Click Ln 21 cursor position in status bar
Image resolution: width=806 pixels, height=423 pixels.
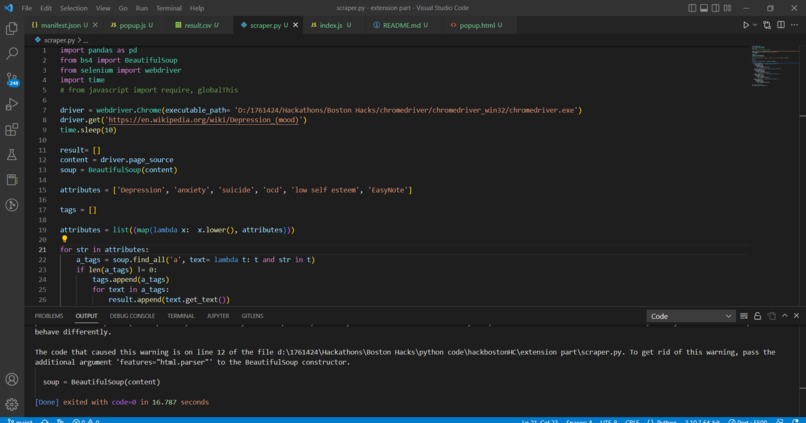click(539, 420)
